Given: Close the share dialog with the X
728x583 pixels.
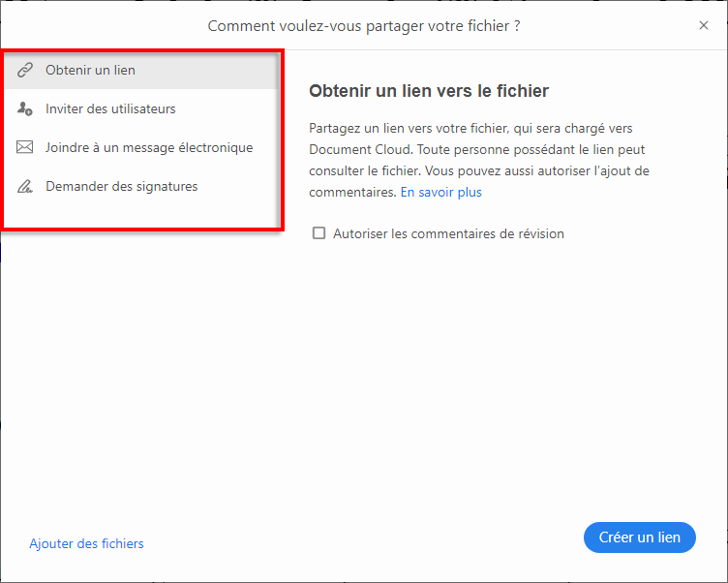Looking at the screenshot, I should pos(704,26).
